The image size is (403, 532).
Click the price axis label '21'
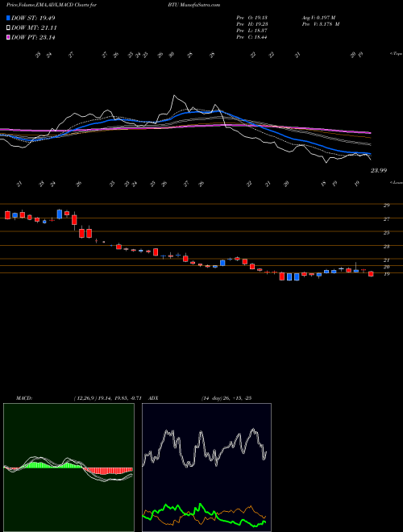pyautogui.click(x=386, y=260)
